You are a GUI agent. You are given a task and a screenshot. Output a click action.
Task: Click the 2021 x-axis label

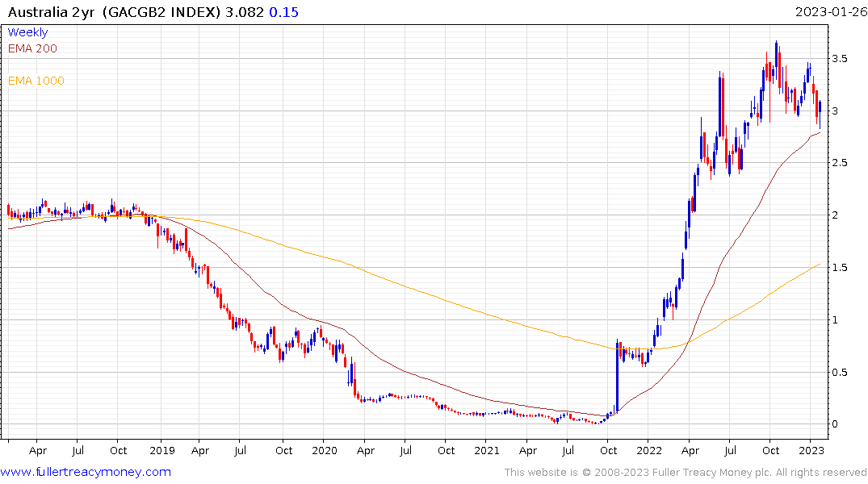pyautogui.click(x=487, y=450)
